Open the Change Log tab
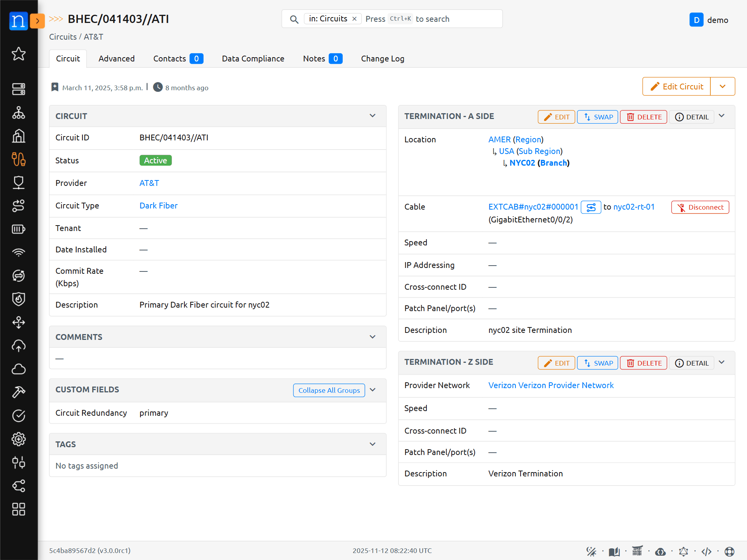Image resolution: width=747 pixels, height=560 pixels. 382,59
